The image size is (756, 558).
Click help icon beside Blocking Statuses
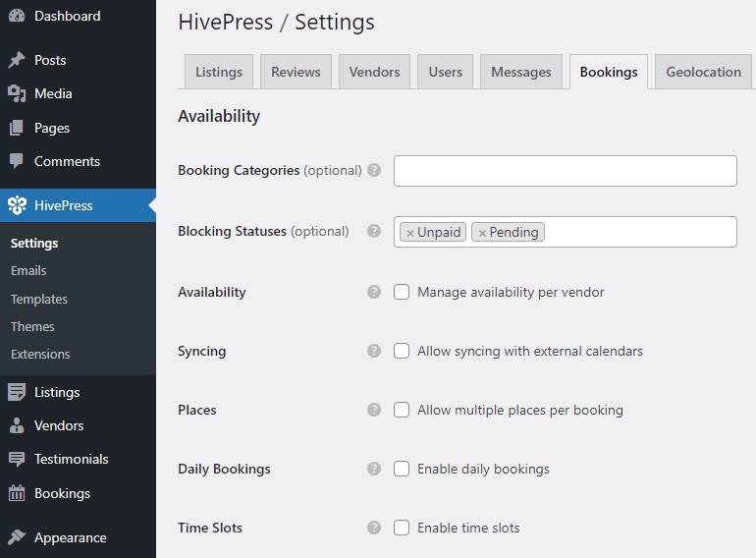click(374, 231)
